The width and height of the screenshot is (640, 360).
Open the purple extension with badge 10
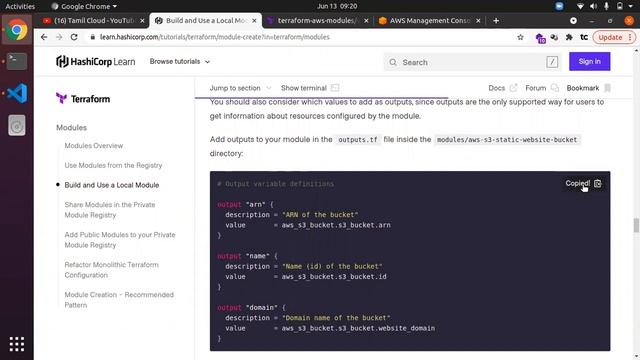(x=540, y=38)
